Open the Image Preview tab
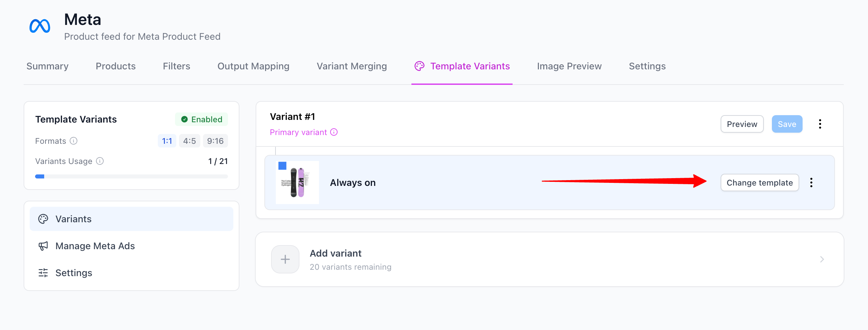Image resolution: width=868 pixels, height=330 pixels. tap(569, 66)
